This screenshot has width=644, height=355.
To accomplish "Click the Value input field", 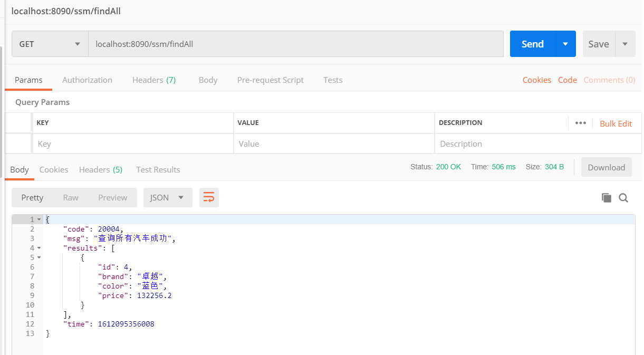I will coord(334,143).
